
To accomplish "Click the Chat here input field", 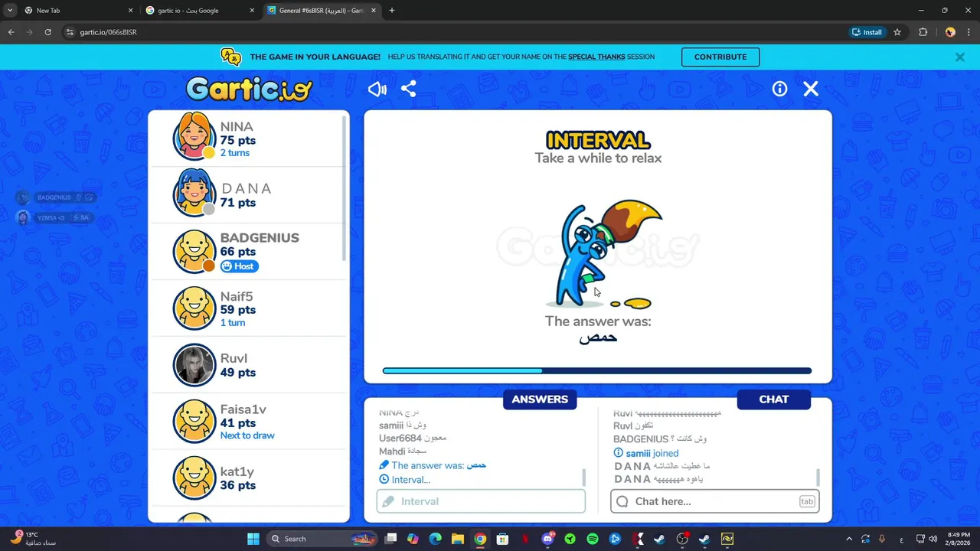I will click(x=715, y=501).
